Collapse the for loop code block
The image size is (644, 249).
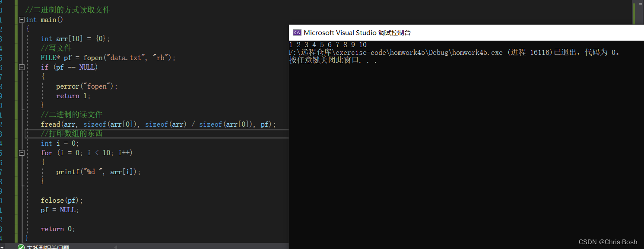pyautogui.click(x=22, y=153)
